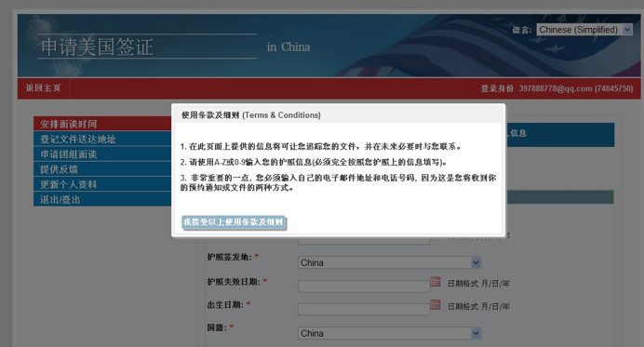644x347 pixels.
Task: Click the 护照签发地 field label
Action: [229, 257]
